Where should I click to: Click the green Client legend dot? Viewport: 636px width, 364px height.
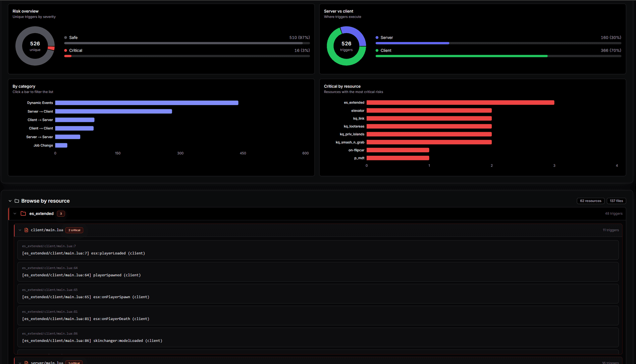coord(377,51)
